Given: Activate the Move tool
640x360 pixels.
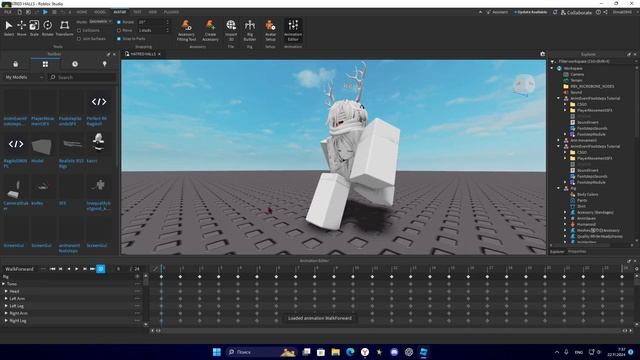Looking at the screenshot, I should pos(22,28).
